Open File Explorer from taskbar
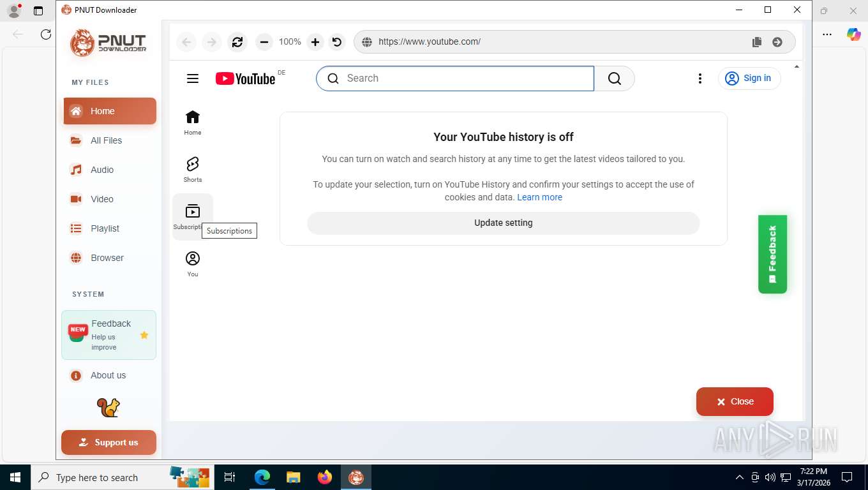This screenshot has width=868, height=490. click(293, 477)
